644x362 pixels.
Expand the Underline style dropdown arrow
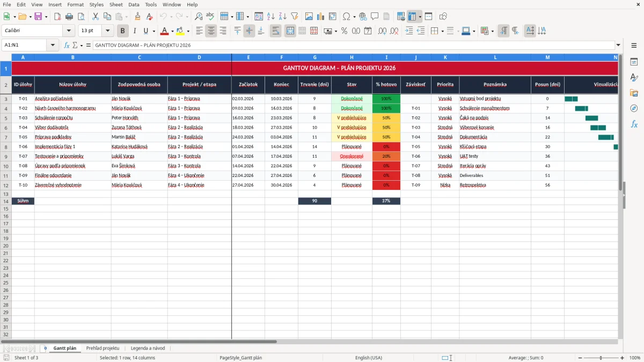[153, 31]
